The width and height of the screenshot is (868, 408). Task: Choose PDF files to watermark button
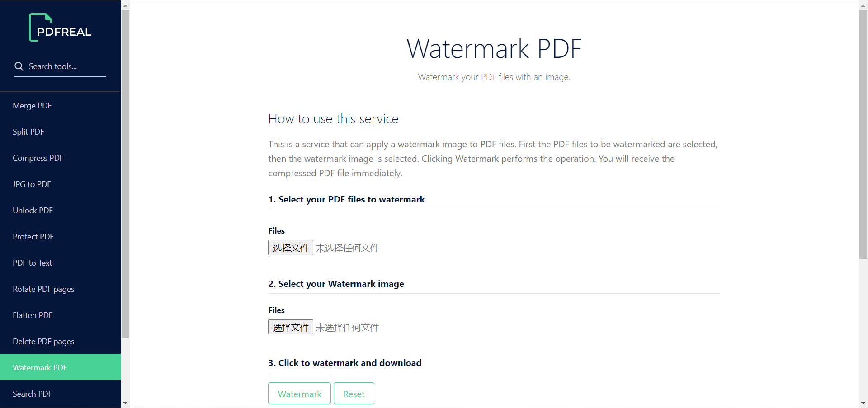pos(291,248)
